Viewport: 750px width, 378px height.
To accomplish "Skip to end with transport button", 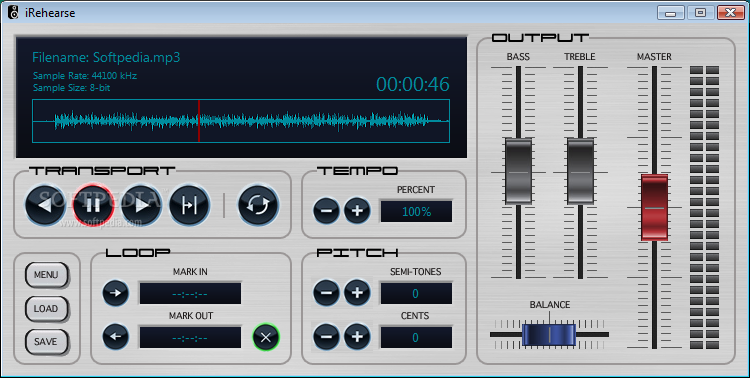I will point(189,205).
